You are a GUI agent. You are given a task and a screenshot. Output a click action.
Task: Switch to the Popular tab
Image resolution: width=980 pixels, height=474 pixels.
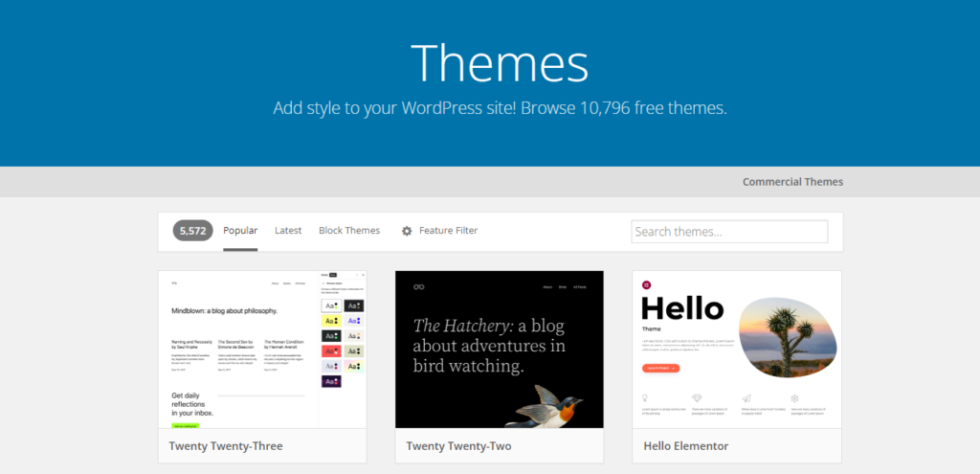click(x=240, y=231)
